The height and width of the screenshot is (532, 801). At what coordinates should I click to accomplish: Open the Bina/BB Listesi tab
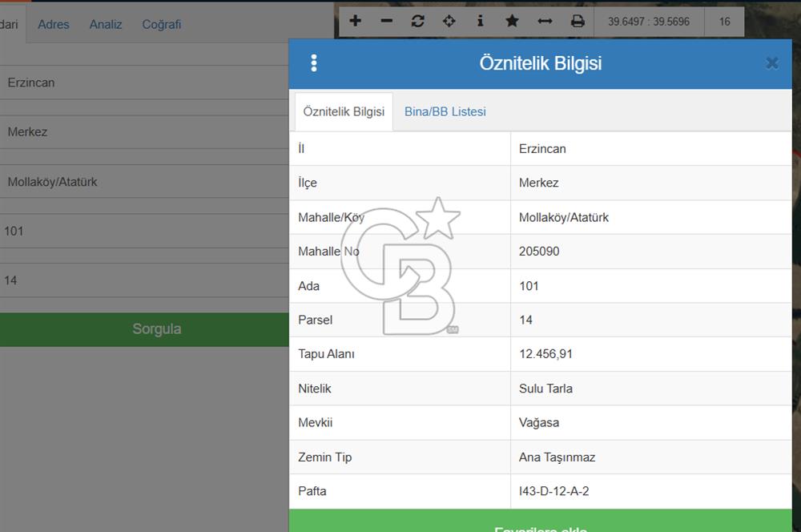445,111
